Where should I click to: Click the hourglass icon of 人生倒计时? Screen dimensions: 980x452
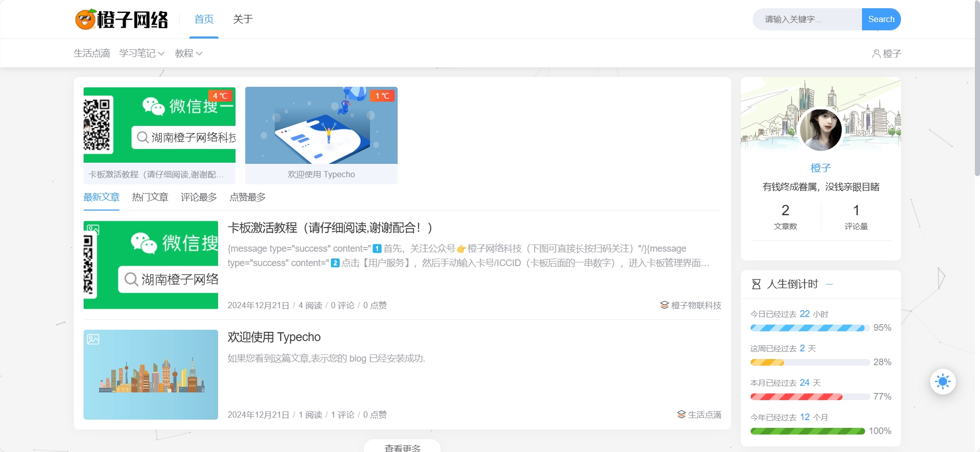pyautogui.click(x=756, y=284)
